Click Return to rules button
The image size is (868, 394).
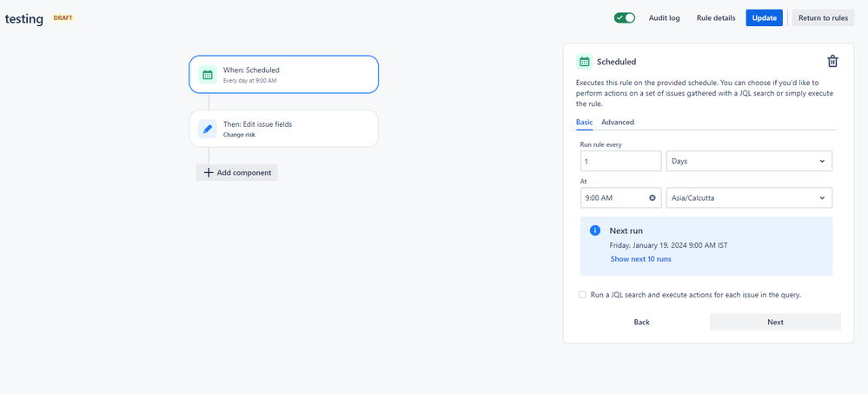(x=823, y=17)
